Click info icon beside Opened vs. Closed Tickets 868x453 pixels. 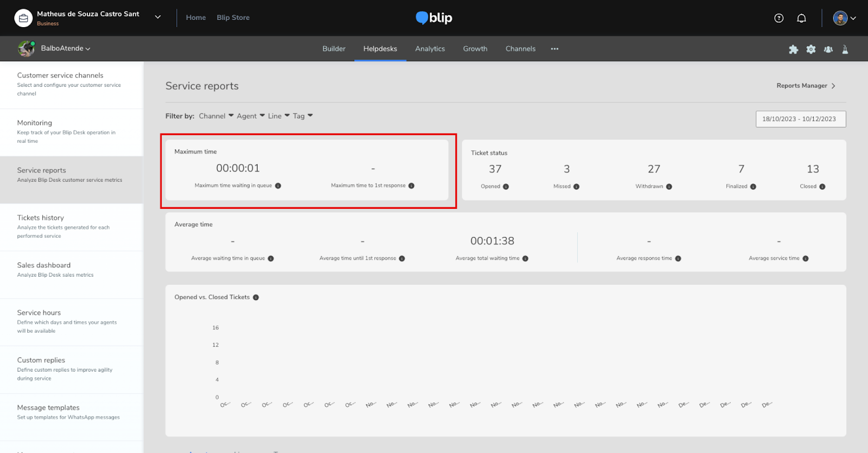click(256, 297)
